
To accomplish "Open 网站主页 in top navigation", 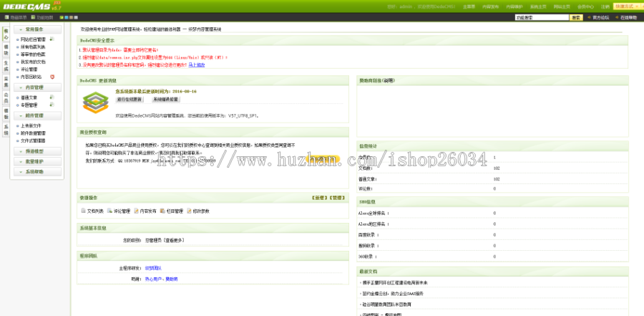I will click(x=562, y=6).
